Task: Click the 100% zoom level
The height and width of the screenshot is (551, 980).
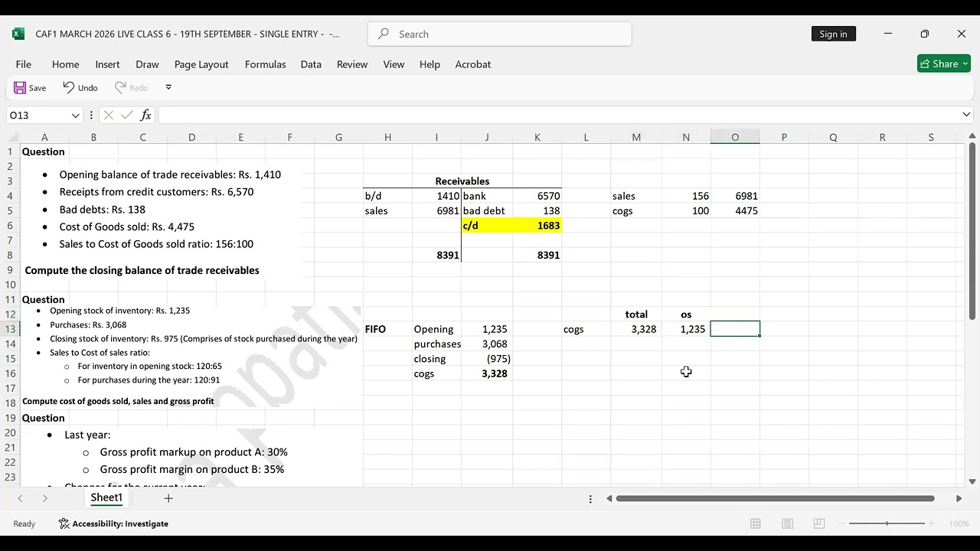Action: 959,523
